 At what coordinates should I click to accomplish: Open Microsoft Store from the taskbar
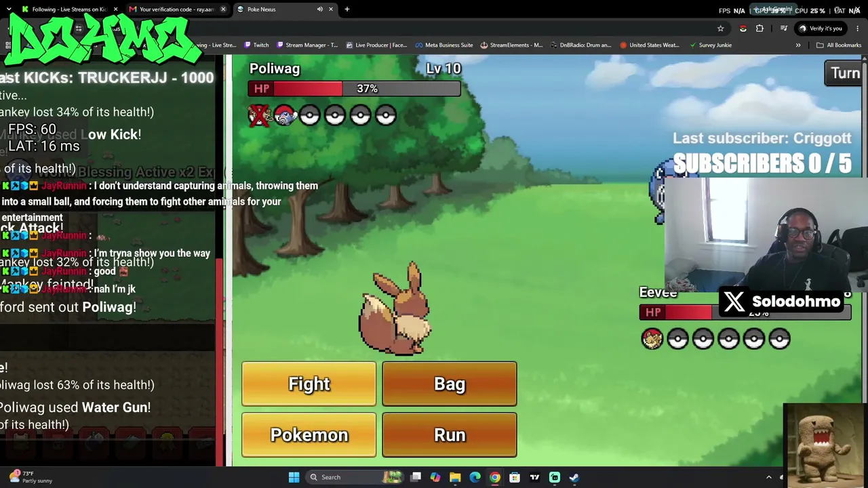pos(515,477)
